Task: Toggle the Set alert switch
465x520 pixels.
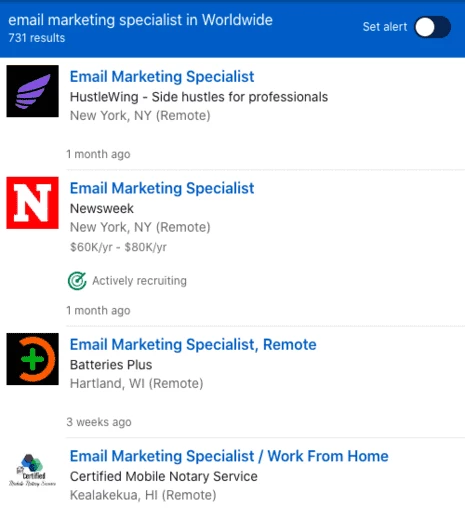Action: tap(432, 27)
